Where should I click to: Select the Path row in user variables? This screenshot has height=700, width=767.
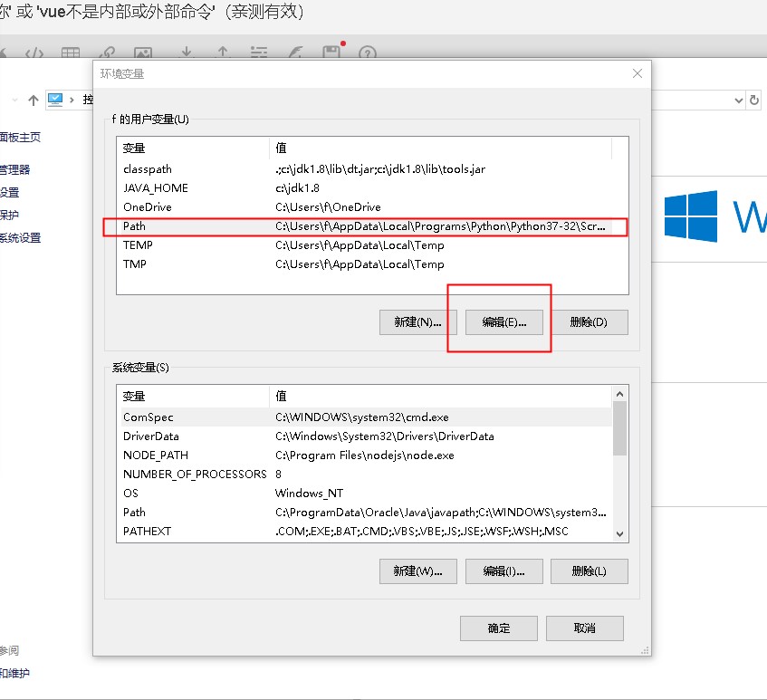367,226
